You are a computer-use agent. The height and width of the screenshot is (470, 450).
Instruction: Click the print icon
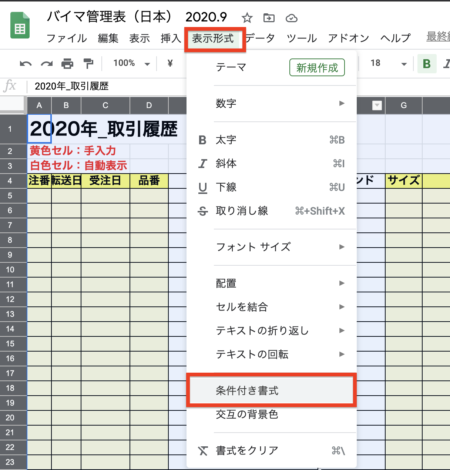67,63
